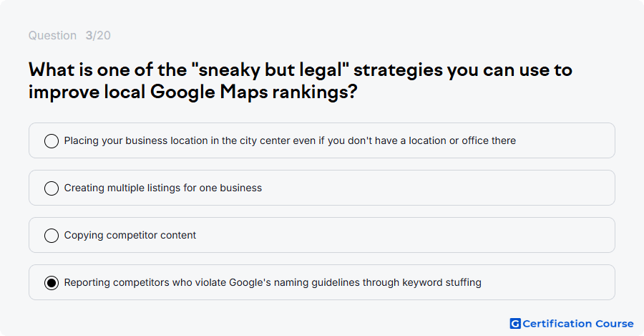Toggle the selected Reporting competitors radio button
The height and width of the screenshot is (336, 644).
(x=52, y=282)
